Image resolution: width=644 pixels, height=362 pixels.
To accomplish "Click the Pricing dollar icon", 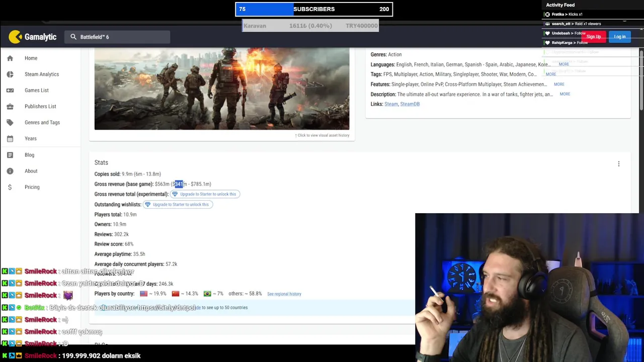I will [10, 187].
